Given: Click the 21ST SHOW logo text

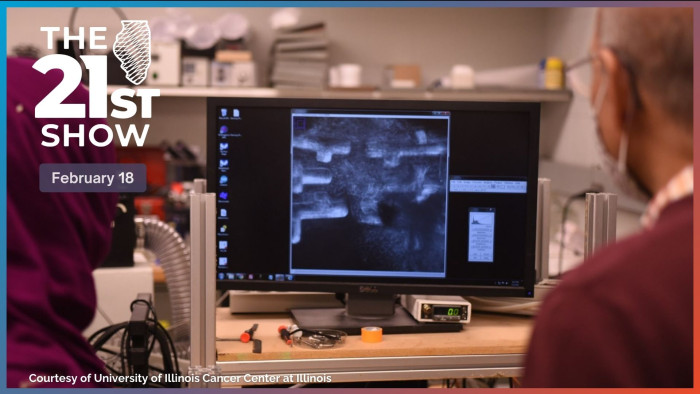Looking at the screenshot, I should (x=96, y=87).
